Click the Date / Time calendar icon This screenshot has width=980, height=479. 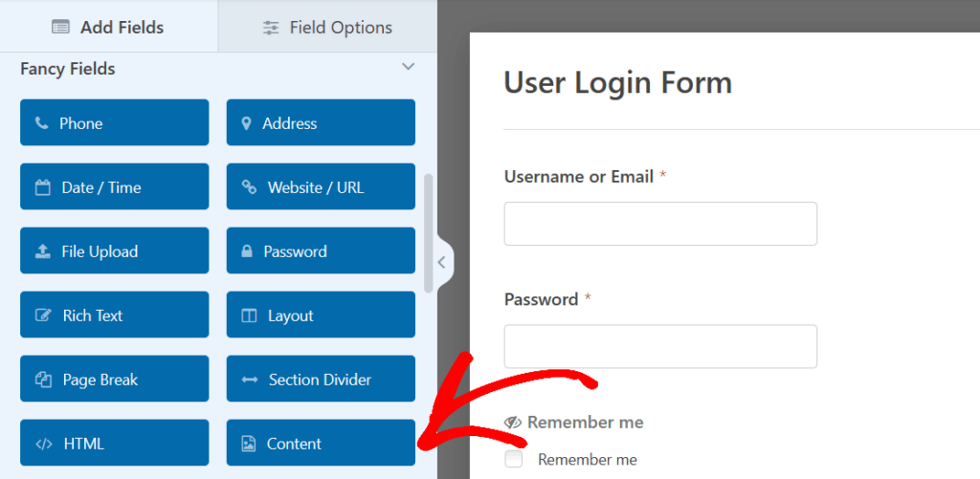pyautogui.click(x=42, y=187)
